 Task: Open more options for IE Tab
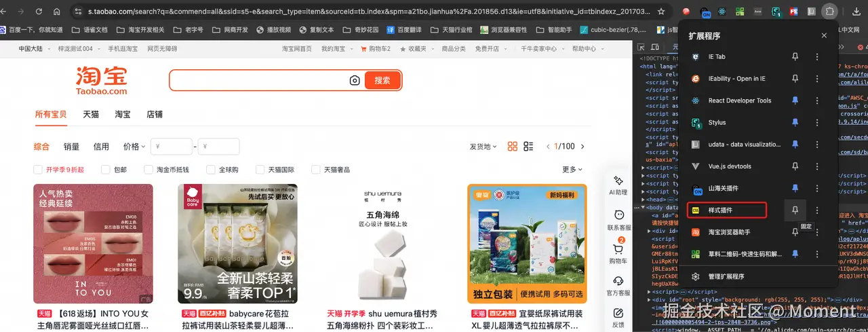click(817, 57)
